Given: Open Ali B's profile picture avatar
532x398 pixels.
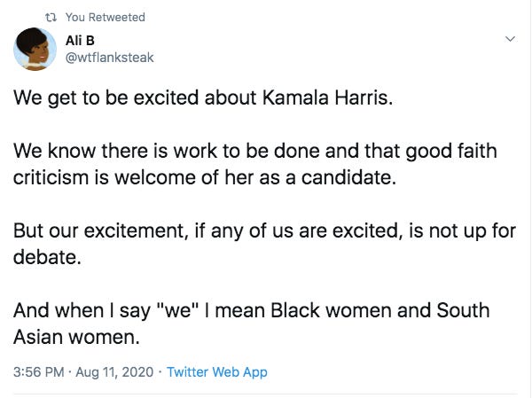Looking at the screenshot, I should [35, 50].
